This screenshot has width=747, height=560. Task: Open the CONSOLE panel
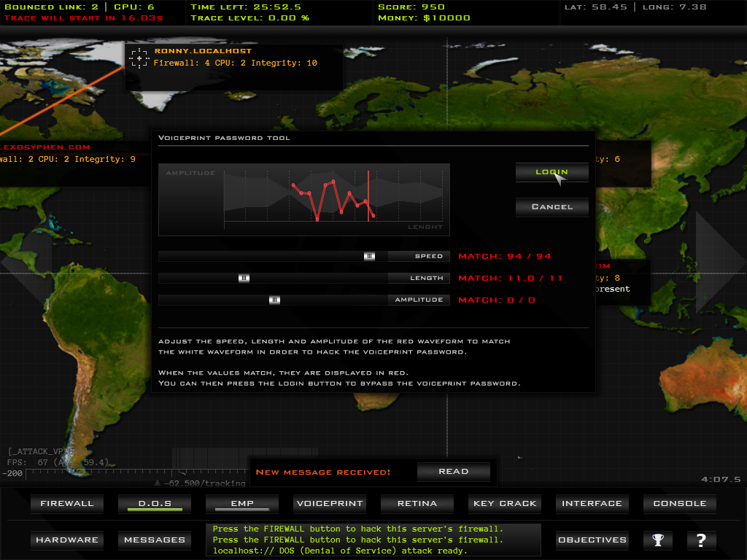[679, 504]
